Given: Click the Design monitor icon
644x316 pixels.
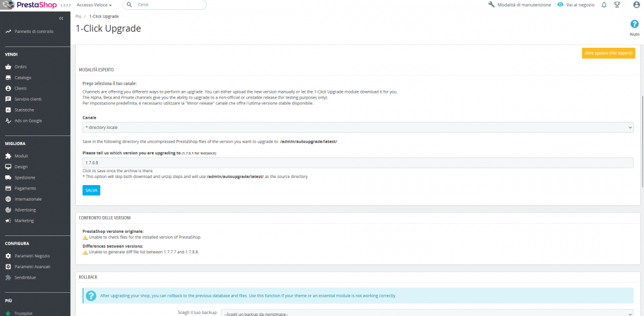Looking at the screenshot, I should (8, 166).
